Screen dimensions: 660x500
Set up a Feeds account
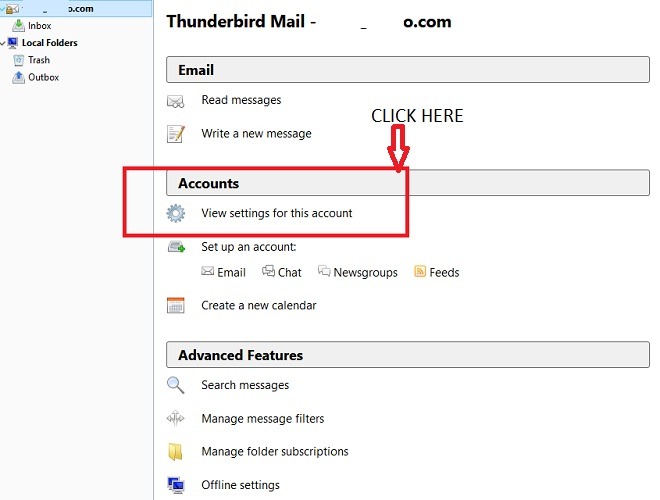pos(444,272)
